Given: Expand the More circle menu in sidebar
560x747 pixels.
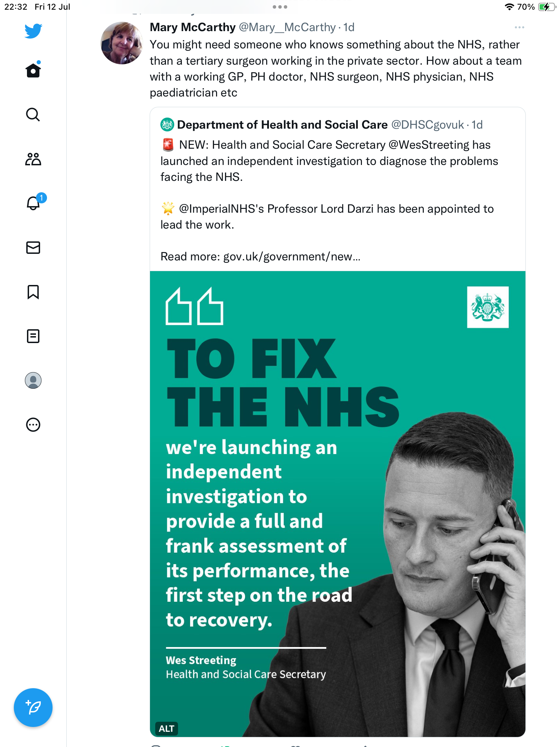Looking at the screenshot, I should (x=33, y=425).
